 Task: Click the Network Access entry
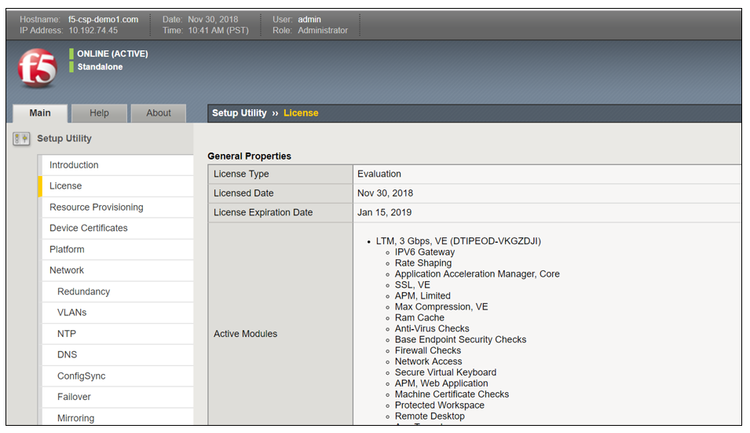point(428,362)
